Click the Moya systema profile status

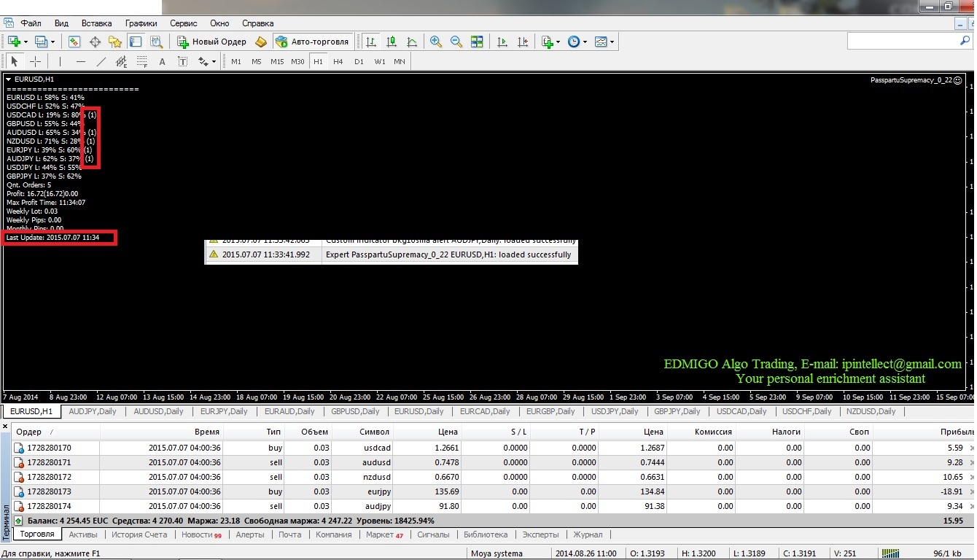point(497,553)
